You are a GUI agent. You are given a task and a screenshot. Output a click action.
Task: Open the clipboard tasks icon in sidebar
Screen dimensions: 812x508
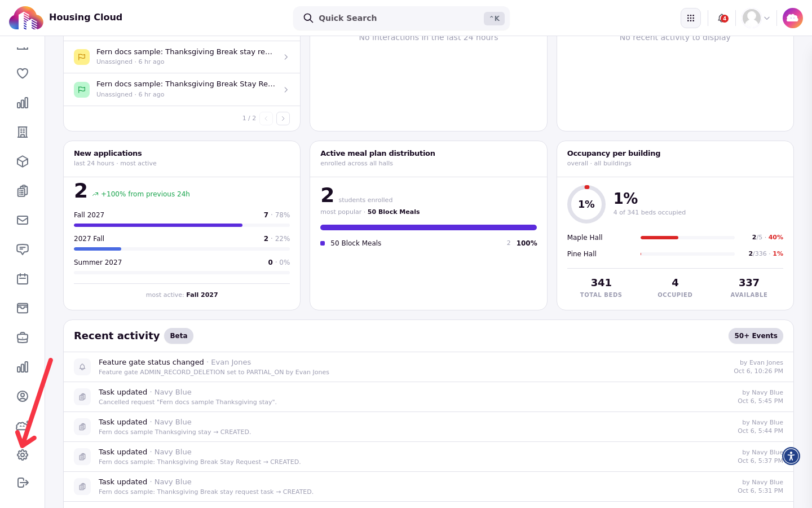tap(23, 191)
